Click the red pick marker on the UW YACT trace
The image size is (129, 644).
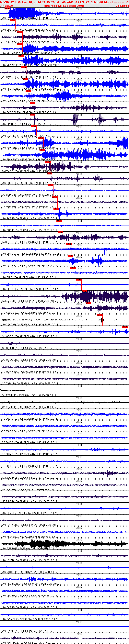click(x=100, y=315)
